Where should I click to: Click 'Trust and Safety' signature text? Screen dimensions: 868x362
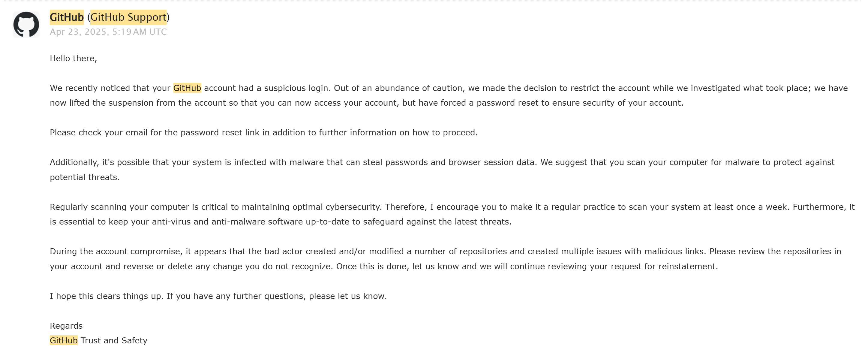click(114, 340)
